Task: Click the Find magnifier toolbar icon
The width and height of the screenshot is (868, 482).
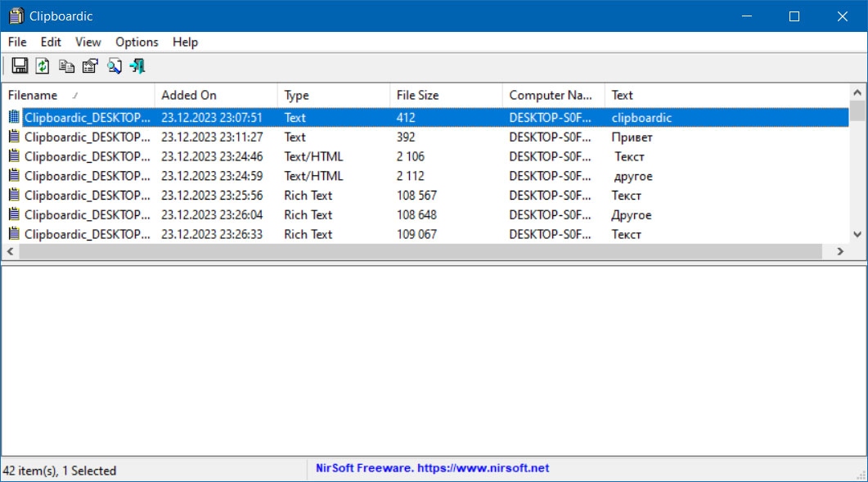Action: pyautogui.click(x=114, y=66)
